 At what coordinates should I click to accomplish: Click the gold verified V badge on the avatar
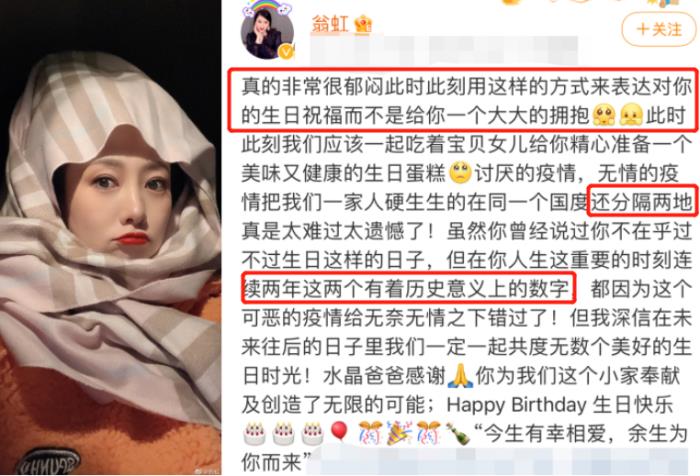(x=286, y=51)
